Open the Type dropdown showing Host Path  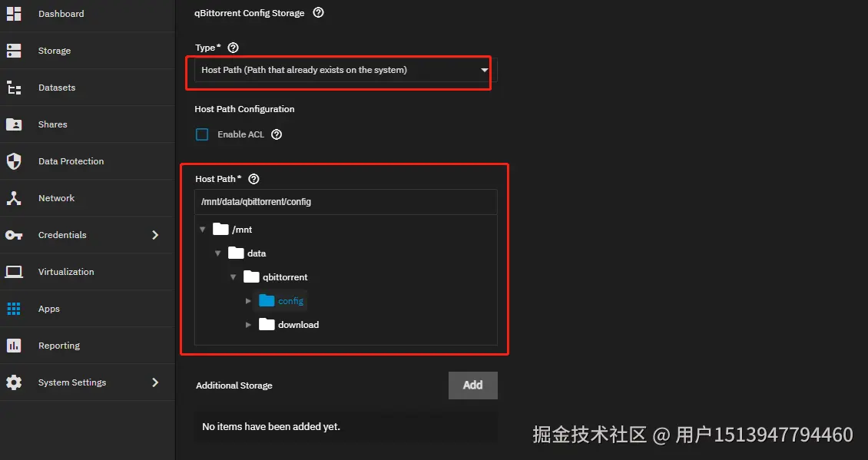tap(346, 71)
